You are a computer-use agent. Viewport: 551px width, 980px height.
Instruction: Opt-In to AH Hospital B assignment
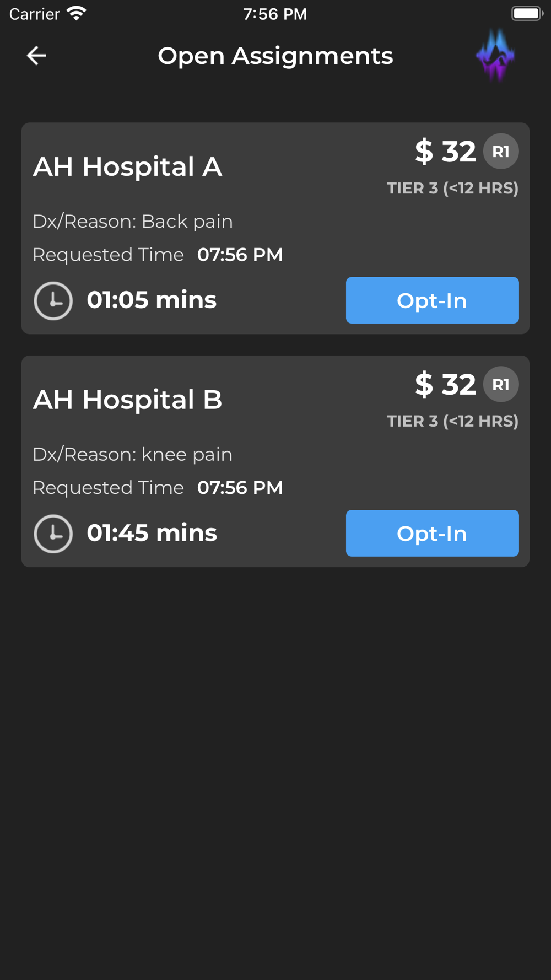433,533
